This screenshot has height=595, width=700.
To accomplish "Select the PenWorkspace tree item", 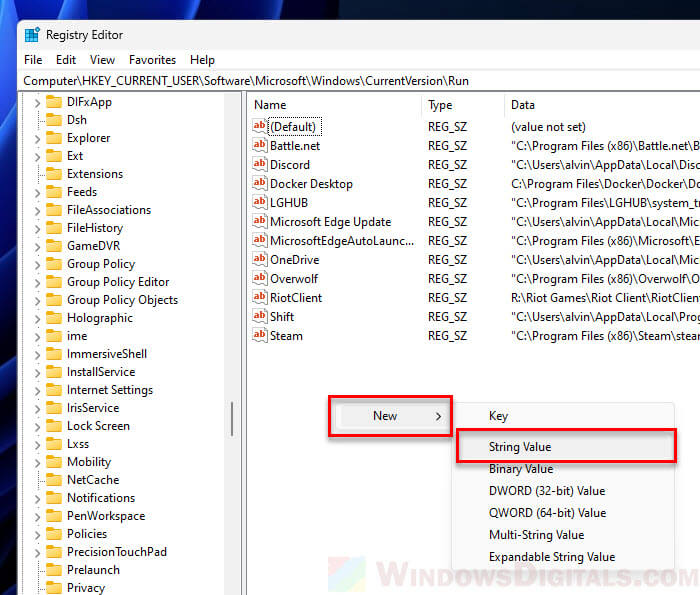I will coord(106,516).
